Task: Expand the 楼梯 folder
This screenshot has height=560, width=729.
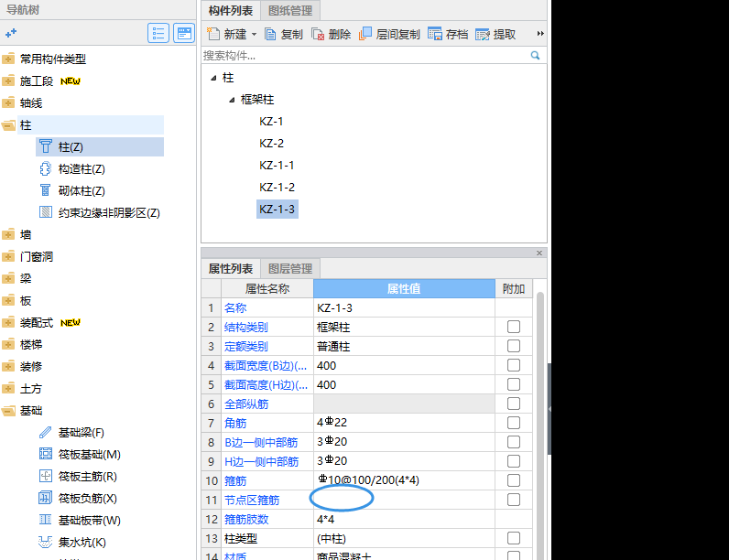Action: [x=8, y=345]
